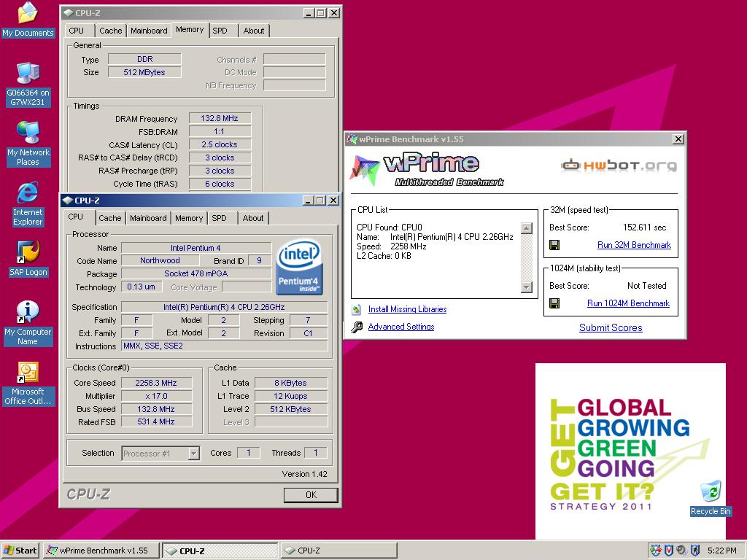
Task: Click the magnifier-key icon beside Advanced Settings
Action: coord(356,327)
